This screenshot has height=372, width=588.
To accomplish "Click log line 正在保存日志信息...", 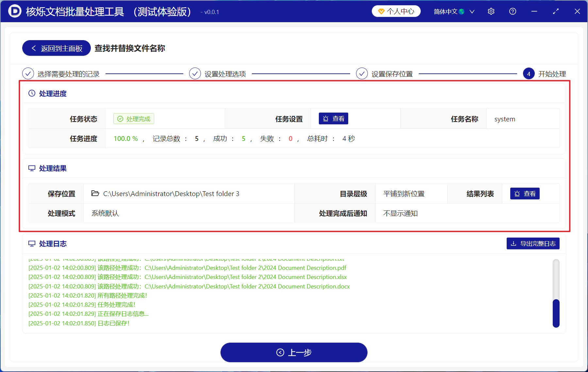I will (x=88, y=314).
